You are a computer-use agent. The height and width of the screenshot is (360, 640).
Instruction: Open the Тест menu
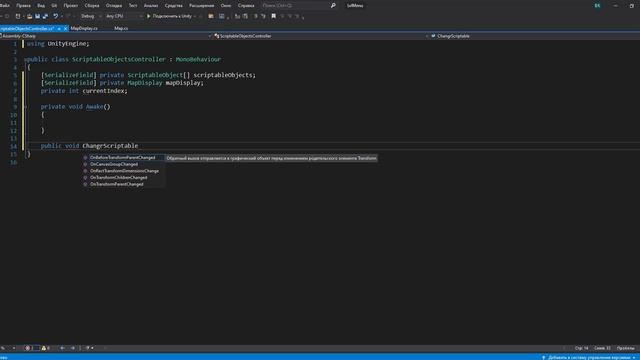[x=133, y=6]
